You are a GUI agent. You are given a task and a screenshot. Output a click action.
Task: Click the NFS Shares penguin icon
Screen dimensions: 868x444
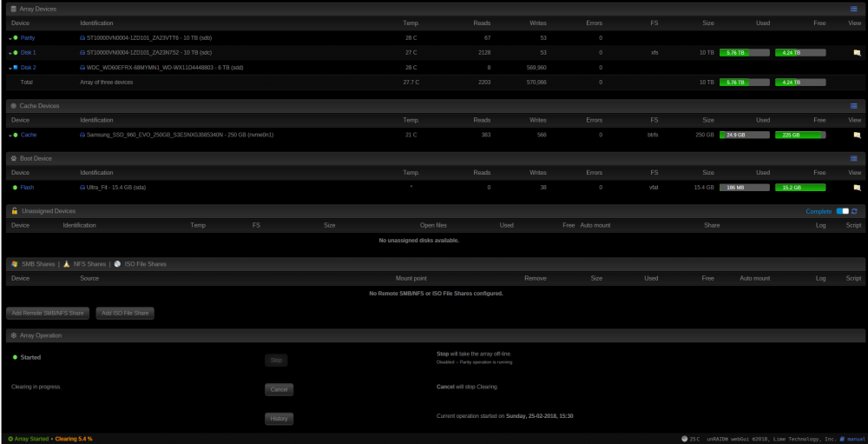pyautogui.click(x=67, y=264)
